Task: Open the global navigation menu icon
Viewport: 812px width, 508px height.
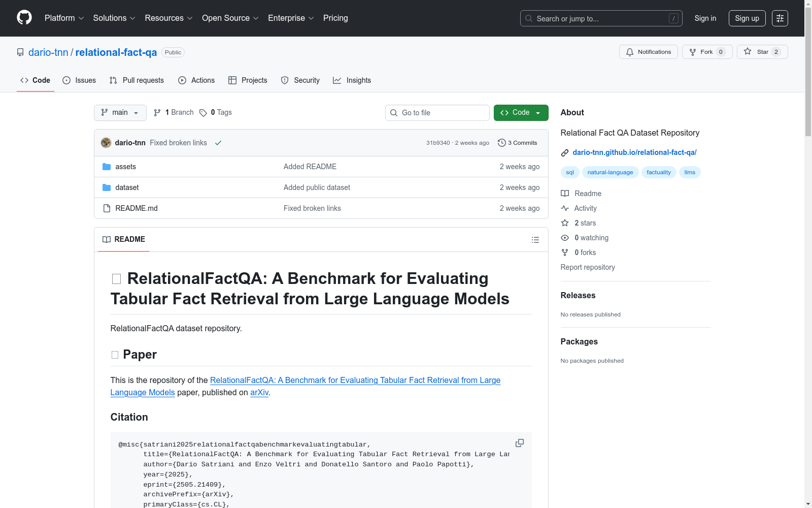Action: coord(780,18)
